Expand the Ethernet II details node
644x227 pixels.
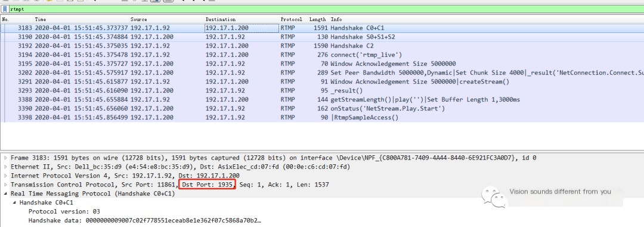pyautogui.click(x=5, y=167)
